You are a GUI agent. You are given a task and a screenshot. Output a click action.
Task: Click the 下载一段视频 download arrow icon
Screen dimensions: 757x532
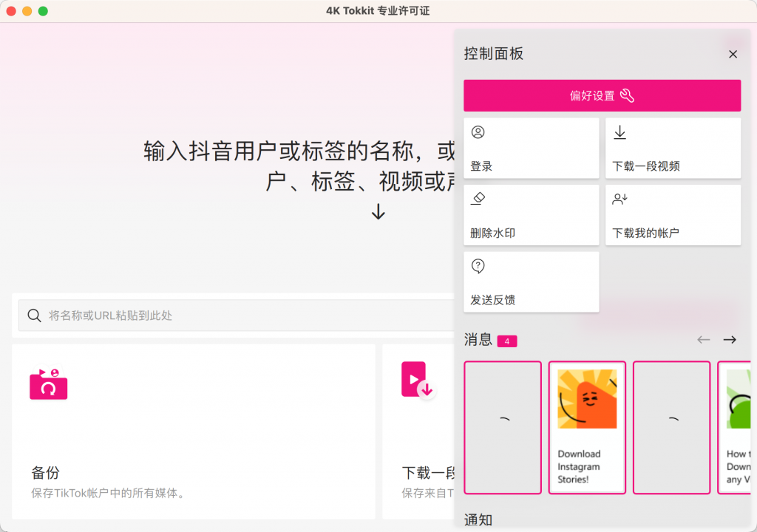point(619,132)
